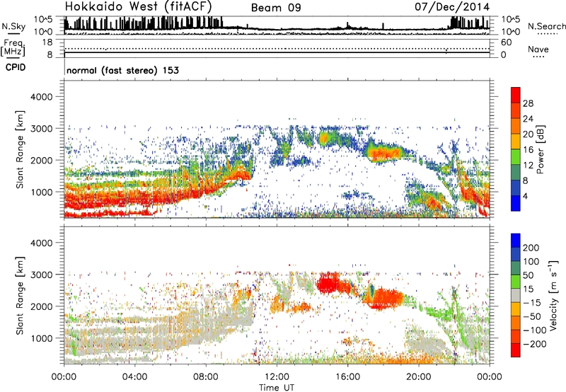566x392 pixels.
Task: Click the "24" power colorbar label
Action: click(x=528, y=119)
